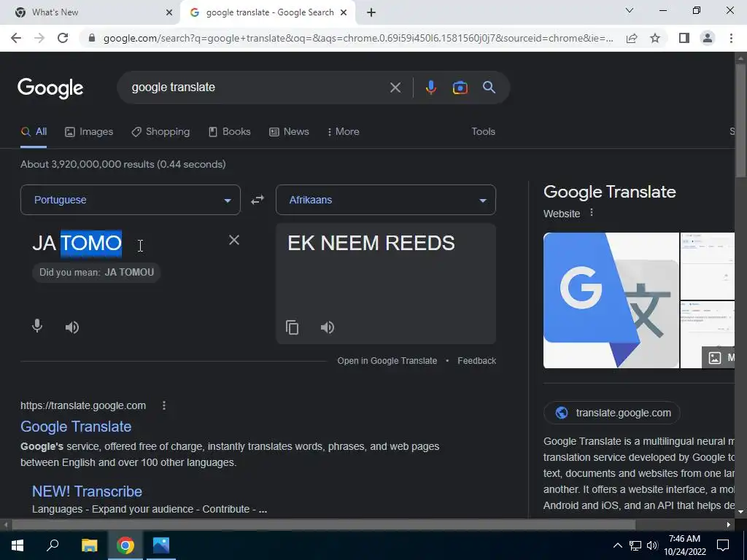Open translate.google.com chip in knowledge panel

(x=612, y=413)
